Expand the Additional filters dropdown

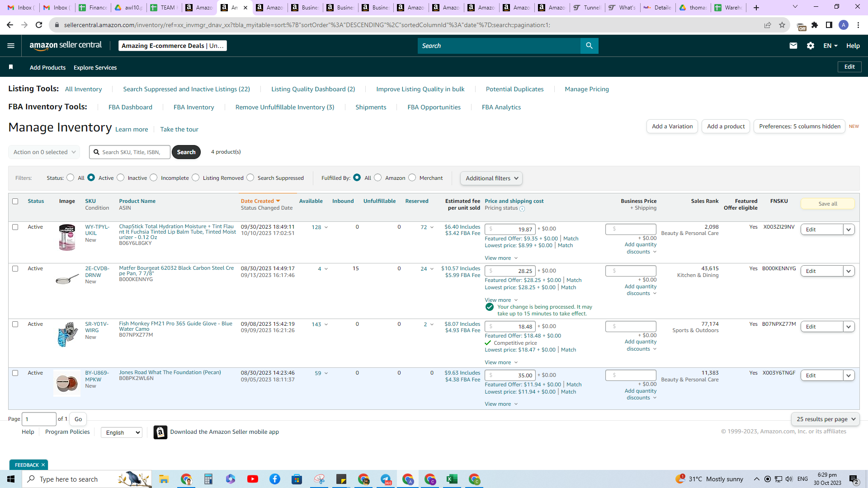pyautogui.click(x=491, y=178)
